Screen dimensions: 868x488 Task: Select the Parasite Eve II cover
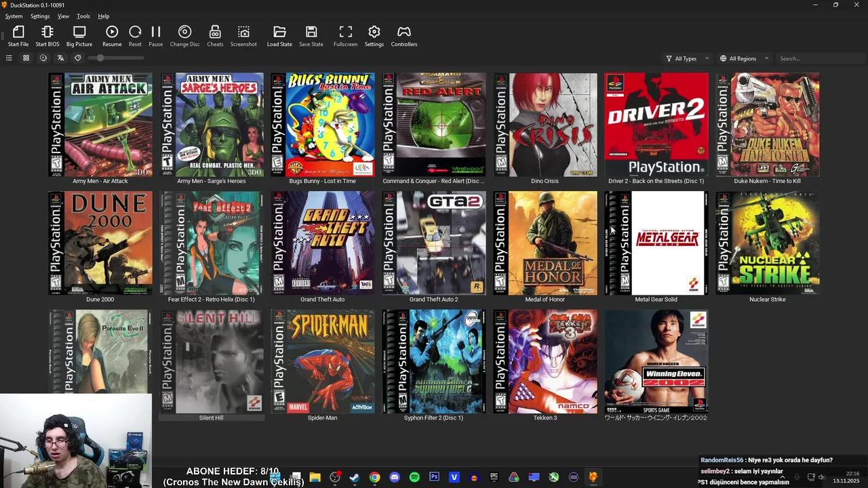[100, 351]
